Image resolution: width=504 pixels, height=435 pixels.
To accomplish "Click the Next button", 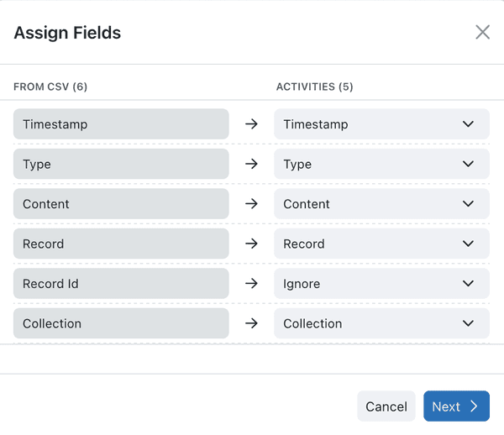I will tap(456, 406).
